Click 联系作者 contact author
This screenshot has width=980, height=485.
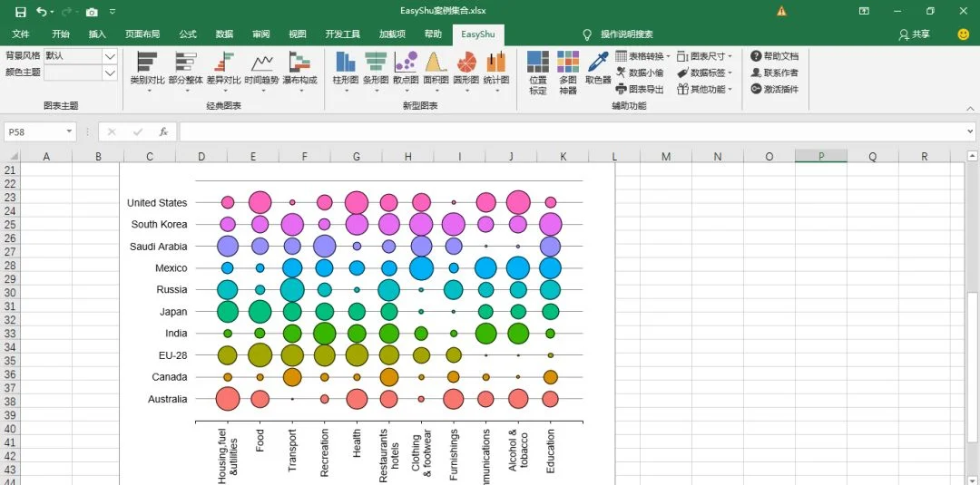tap(774, 73)
